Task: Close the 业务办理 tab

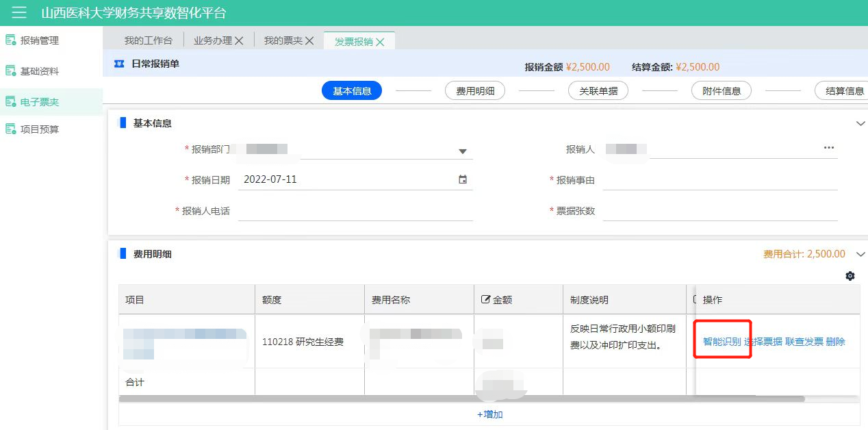Action: pyautogui.click(x=239, y=41)
